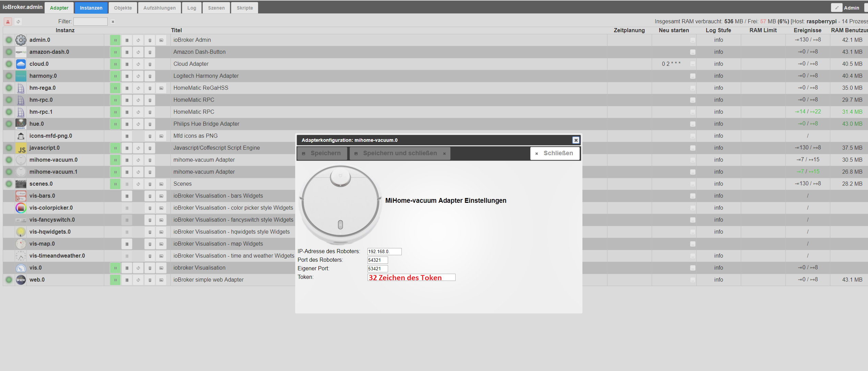The image size is (868, 371).
Task: Open the Log Stufe info dropdown for harmony.0
Action: click(x=719, y=76)
